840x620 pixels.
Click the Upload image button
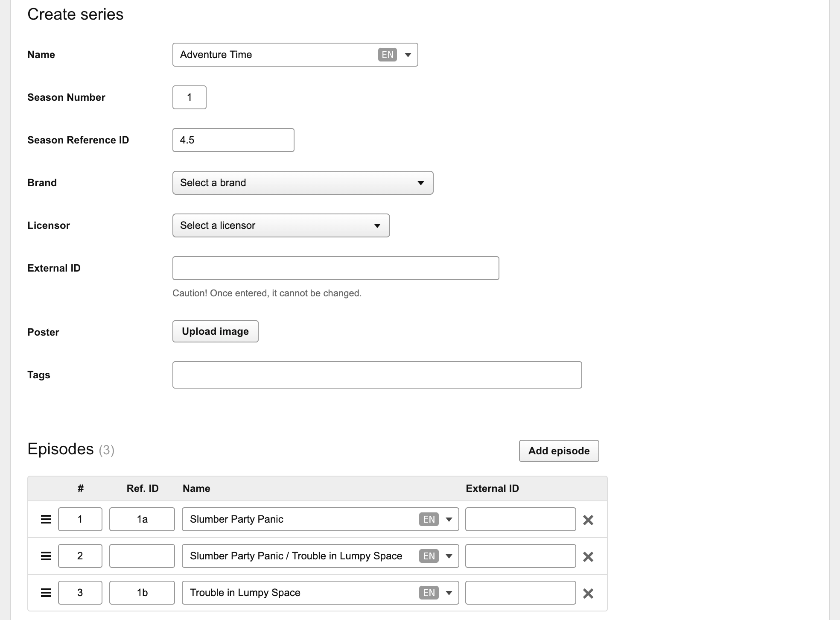(215, 331)
